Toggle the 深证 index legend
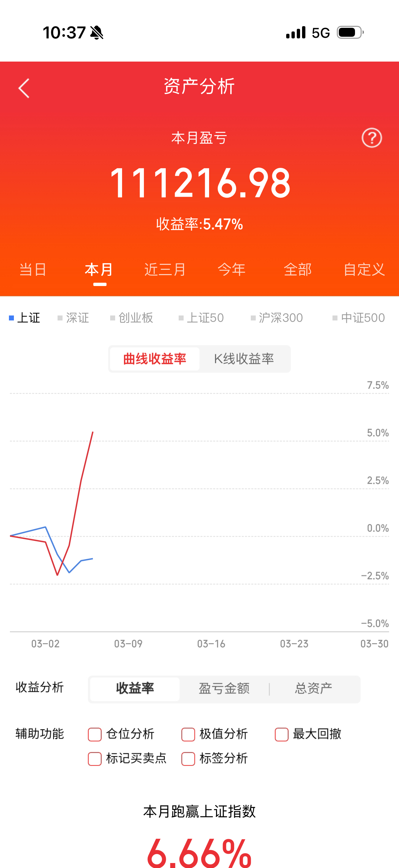This screenshot has width=399, height=868. (73, 317)
